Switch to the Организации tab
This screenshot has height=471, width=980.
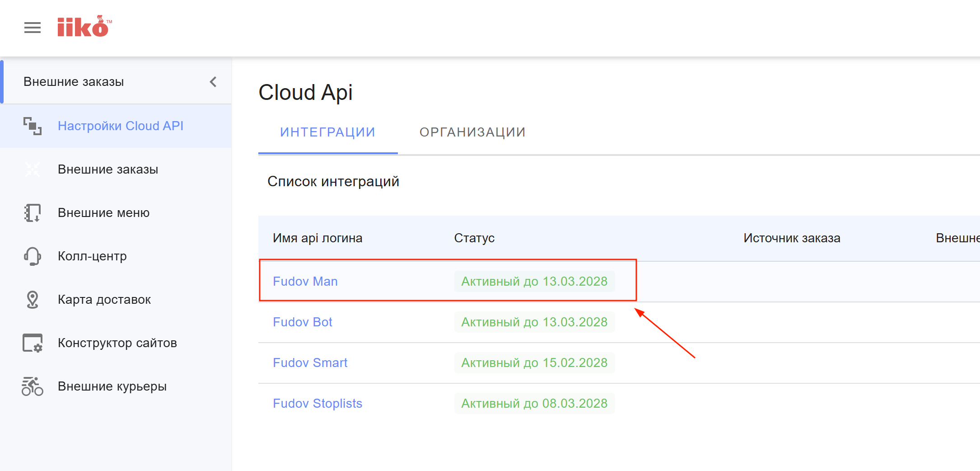472,132
